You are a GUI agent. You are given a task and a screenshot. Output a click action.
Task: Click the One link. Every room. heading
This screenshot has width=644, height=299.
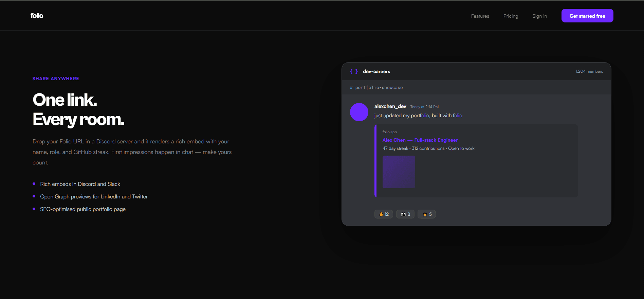(x=78, y=109)
